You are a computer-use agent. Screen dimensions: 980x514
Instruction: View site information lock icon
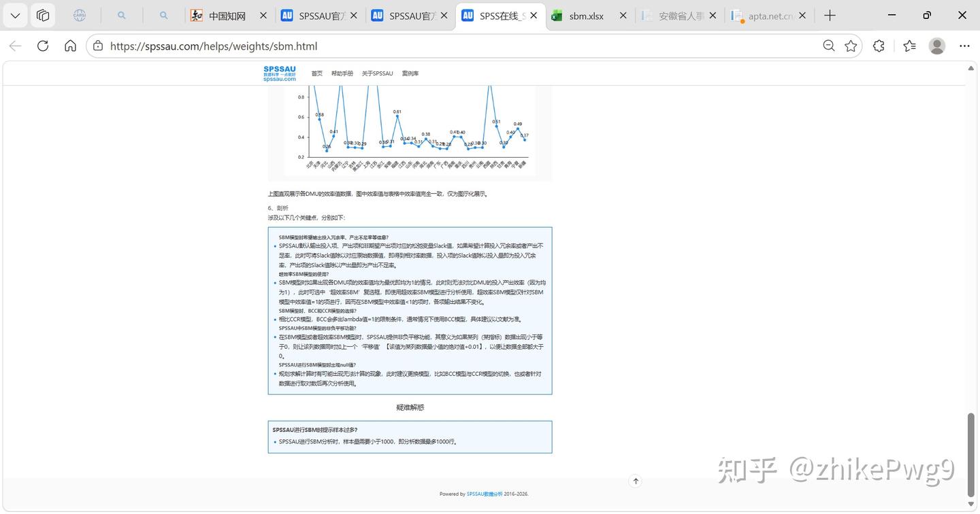[98, 46]
